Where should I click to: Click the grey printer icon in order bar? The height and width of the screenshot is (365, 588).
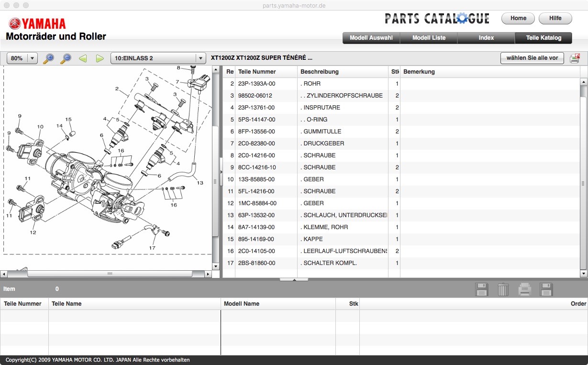click(x=524, y=289)
